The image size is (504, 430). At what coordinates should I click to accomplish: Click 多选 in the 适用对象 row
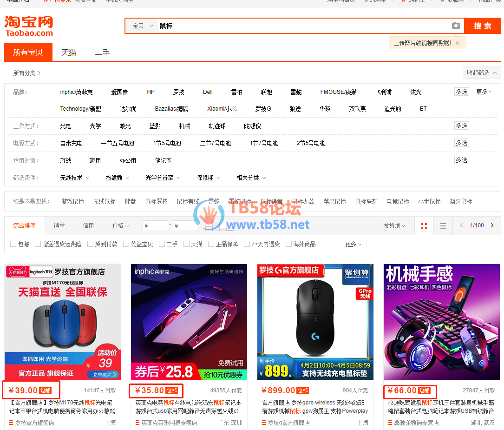pyautogui.click(x=462, y=160)
